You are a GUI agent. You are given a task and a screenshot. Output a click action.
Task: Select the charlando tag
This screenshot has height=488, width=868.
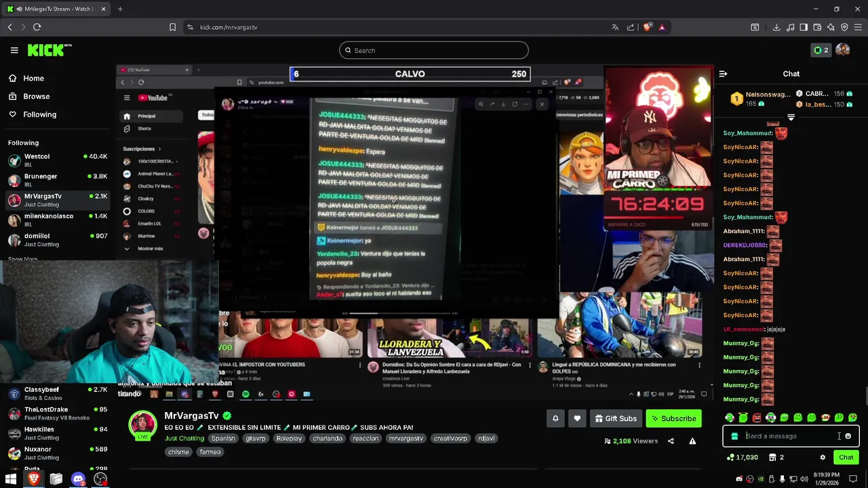click(x=328, y=439)
